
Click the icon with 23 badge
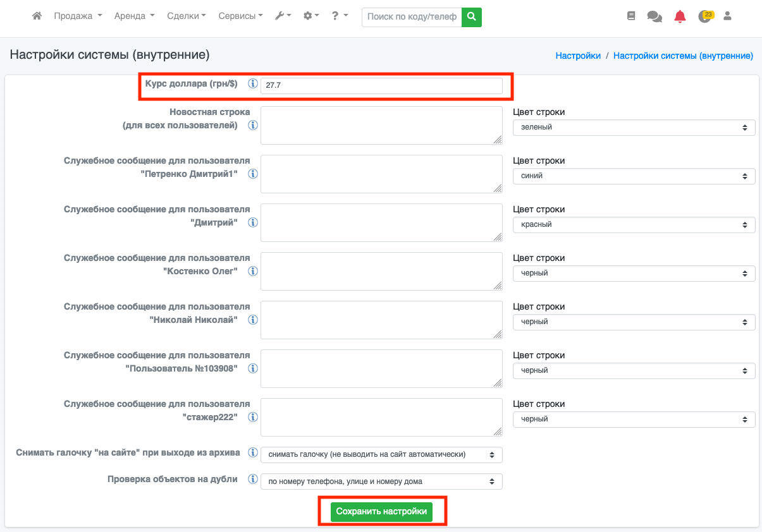point(704,17)
